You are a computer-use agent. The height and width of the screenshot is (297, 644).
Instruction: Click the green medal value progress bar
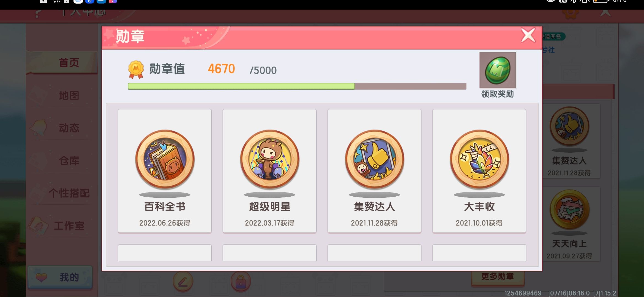[297, 86]
